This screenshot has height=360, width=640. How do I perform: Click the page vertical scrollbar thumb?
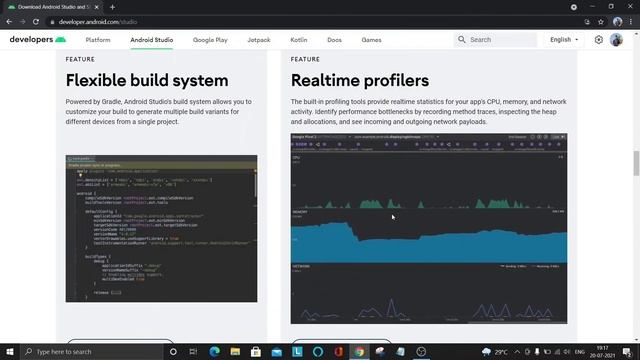[x=636, y=163]
